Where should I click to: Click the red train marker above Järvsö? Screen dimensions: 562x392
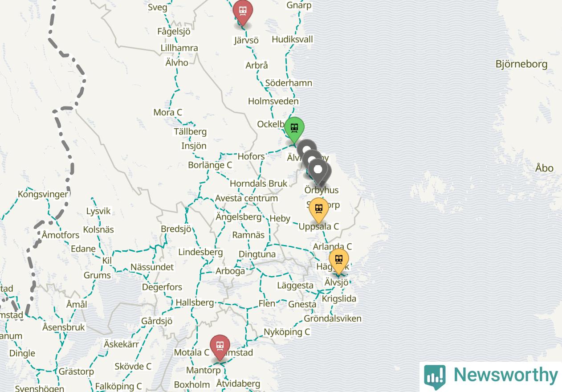[243, 12]
